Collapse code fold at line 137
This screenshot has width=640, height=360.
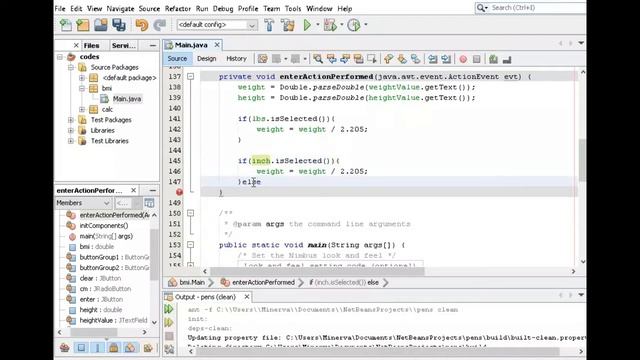point(191,76)
